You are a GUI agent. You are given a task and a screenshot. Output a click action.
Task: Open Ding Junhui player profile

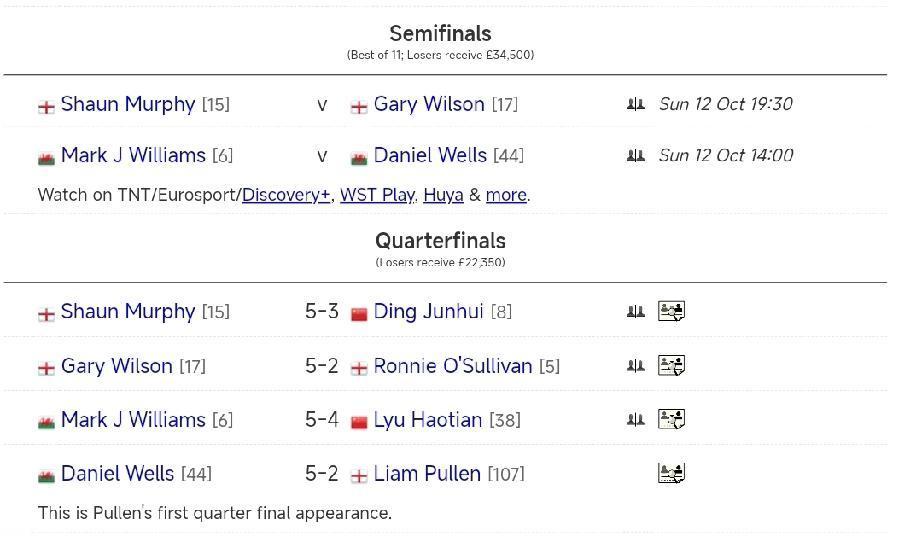(428, 312)
